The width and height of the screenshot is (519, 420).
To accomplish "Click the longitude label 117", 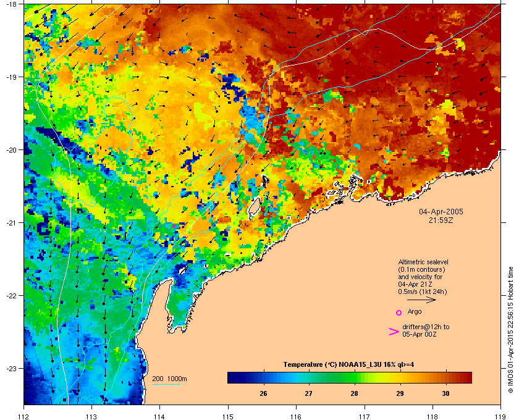I will [x=364, y=417].
